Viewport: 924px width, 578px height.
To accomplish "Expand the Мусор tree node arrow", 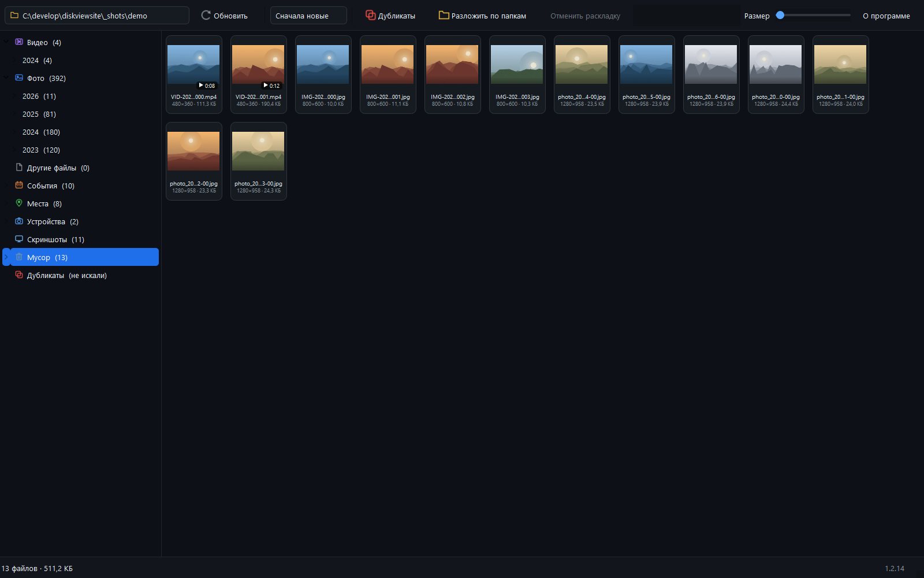I will coord(6,257).
